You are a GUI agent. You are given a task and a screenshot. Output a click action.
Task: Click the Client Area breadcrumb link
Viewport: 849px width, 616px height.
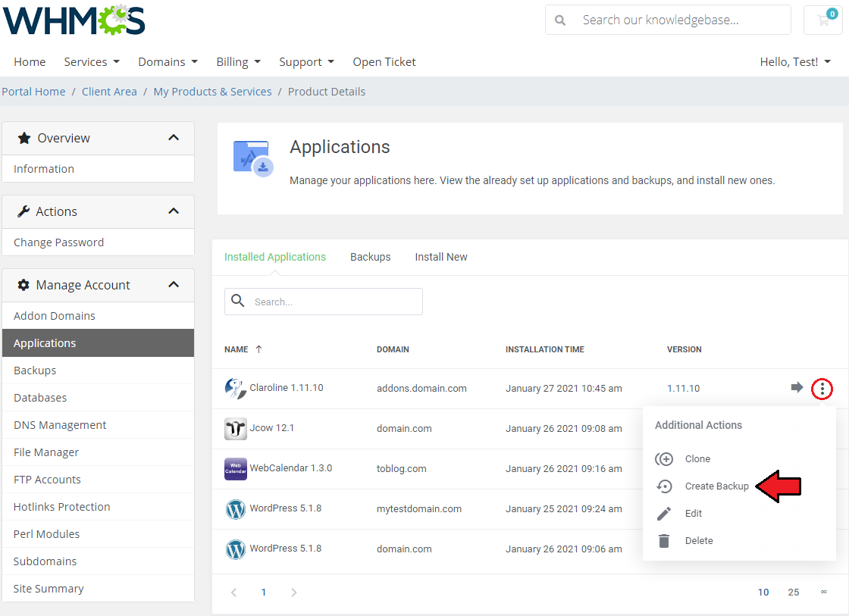109,92
